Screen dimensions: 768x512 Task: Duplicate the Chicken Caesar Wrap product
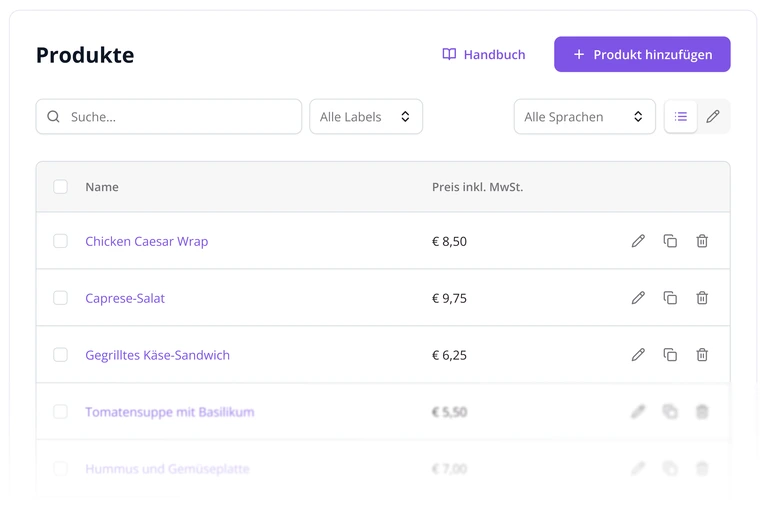670,241
